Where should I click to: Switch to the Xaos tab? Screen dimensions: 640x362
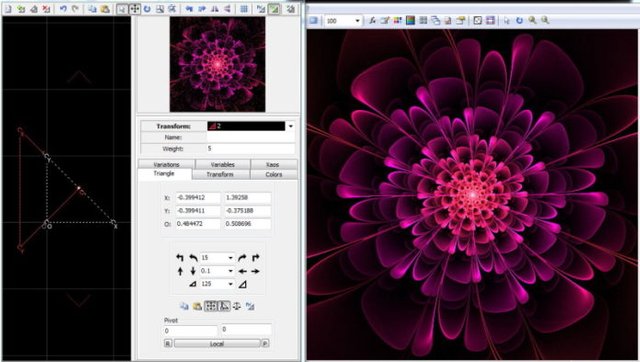(273, 164)
